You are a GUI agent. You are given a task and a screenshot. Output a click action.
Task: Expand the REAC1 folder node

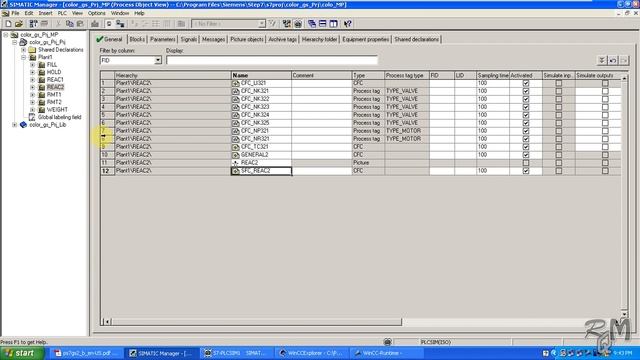[33, 80]
